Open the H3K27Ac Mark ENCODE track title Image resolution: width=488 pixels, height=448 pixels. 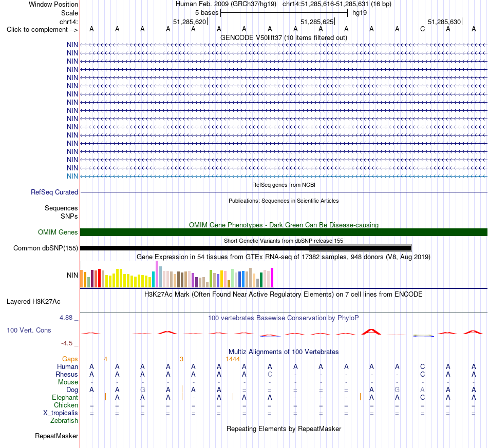(284, 295)
